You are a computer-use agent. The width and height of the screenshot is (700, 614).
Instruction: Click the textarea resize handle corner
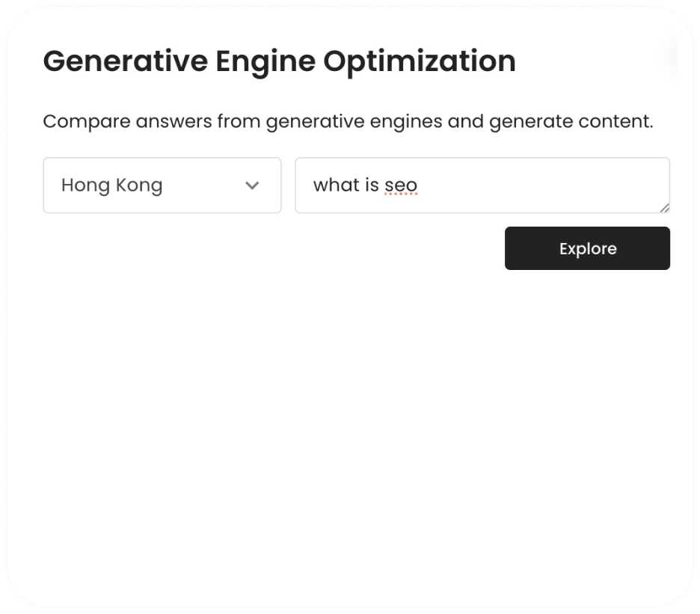[x=665, y=208]
